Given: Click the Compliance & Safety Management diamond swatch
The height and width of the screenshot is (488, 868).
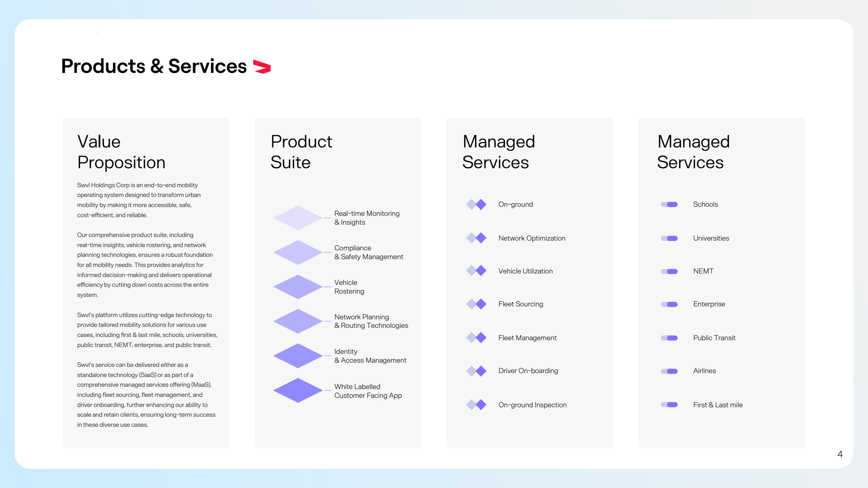Looking at the screenshot, I should 298,252.
